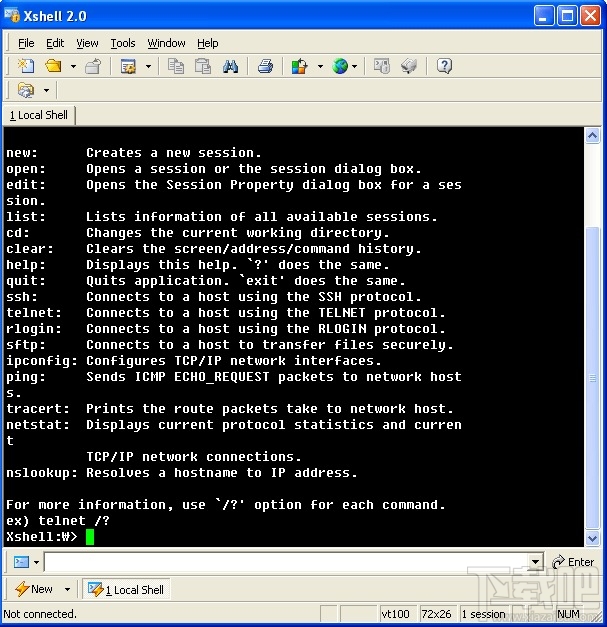Open the Tools menu

click(x=123, y=43)
